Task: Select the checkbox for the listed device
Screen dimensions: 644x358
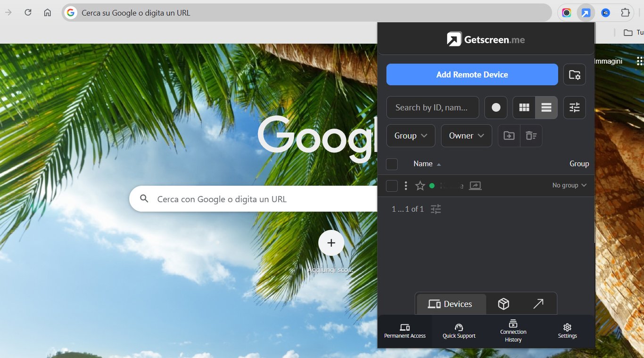Action: pos(392,185)
